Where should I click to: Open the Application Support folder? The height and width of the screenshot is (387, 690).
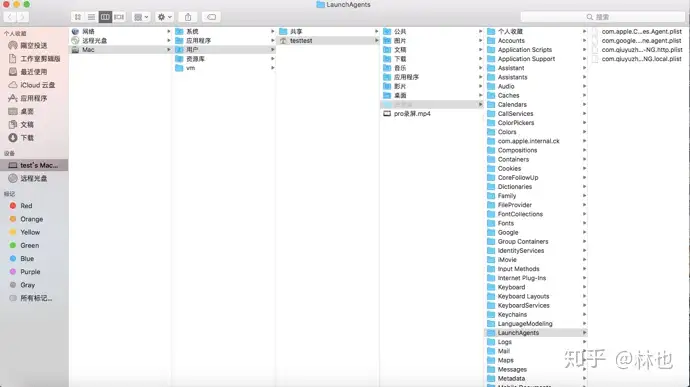[536, 59]
